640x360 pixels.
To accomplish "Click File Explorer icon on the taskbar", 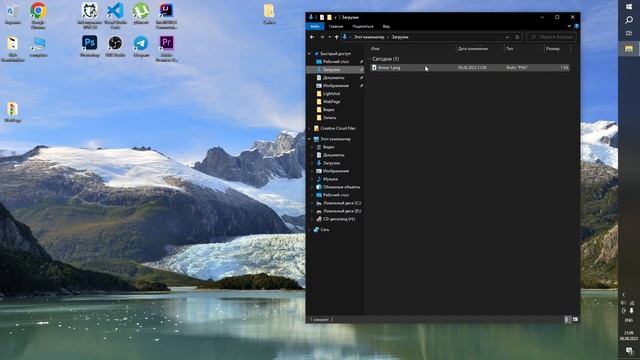I will [x=629, y=49].
